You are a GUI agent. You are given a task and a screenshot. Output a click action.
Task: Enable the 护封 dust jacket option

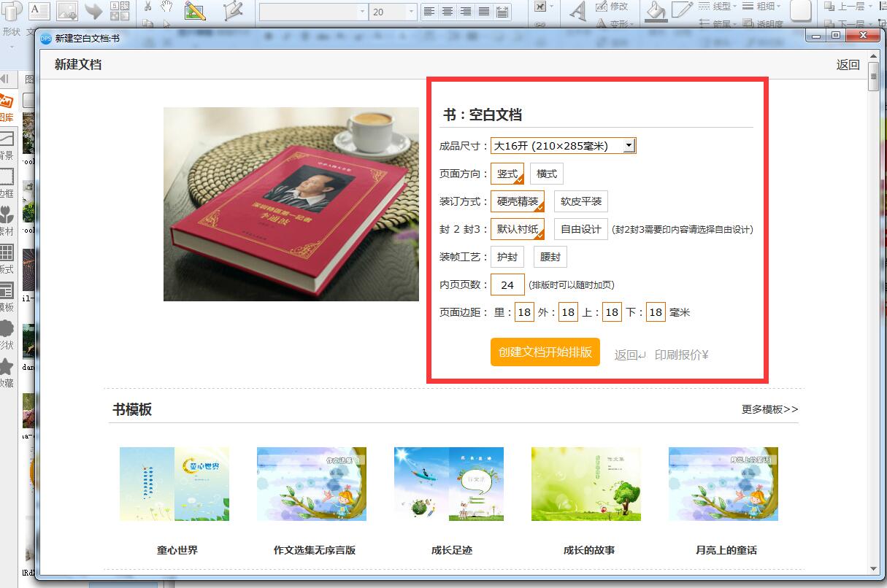[x=507, y=257]
